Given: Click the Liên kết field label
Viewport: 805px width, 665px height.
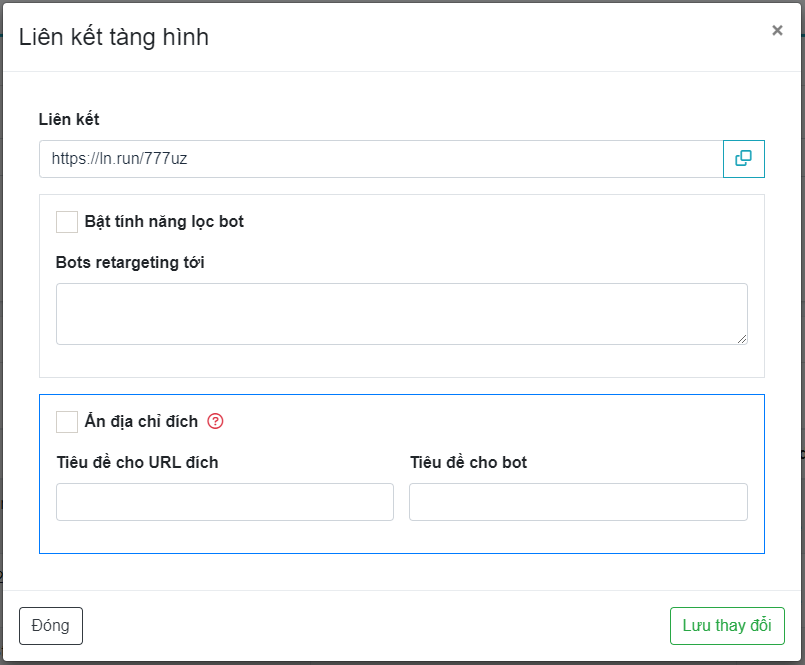Looking at the screenshot, I should tap(69, 119).
